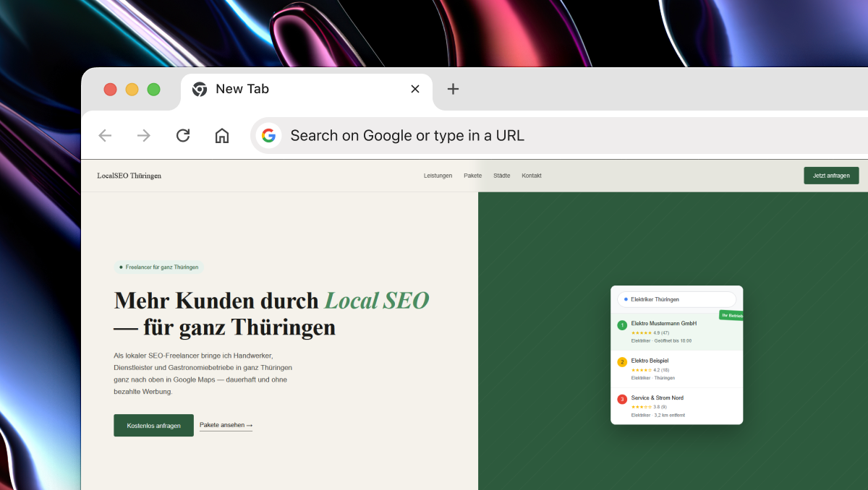Select the Service & Strom Nord result
Viewport: 868px width, 490px height.
[676, 406]
